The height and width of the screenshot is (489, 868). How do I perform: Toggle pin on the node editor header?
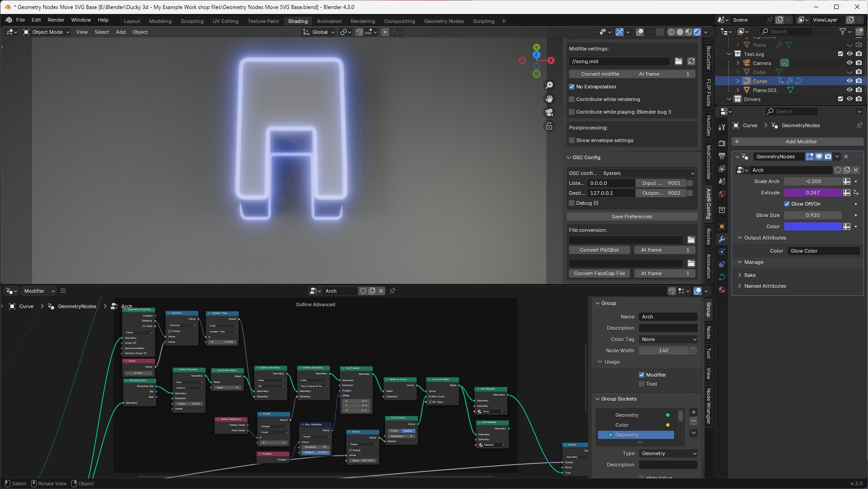pos(392,291)
